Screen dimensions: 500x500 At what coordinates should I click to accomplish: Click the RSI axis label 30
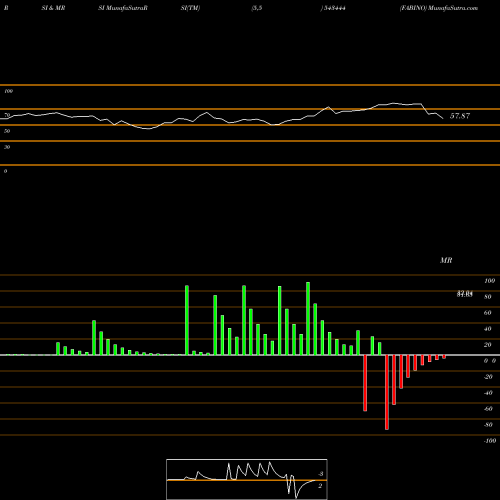7,147
